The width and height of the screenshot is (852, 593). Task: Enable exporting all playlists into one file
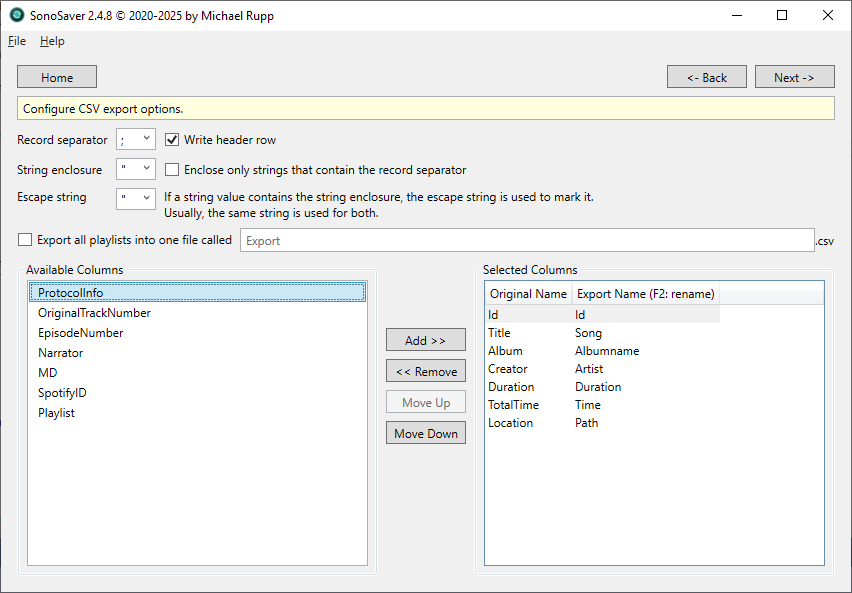point(24,240)
